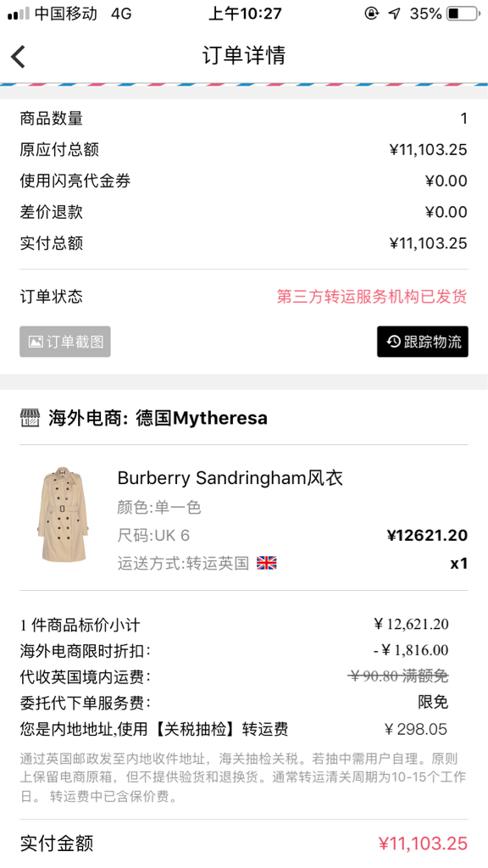Tap the rotation lock status icon
Screen dimensions: 488x868
pyautogui.click(x=372, y=14)
